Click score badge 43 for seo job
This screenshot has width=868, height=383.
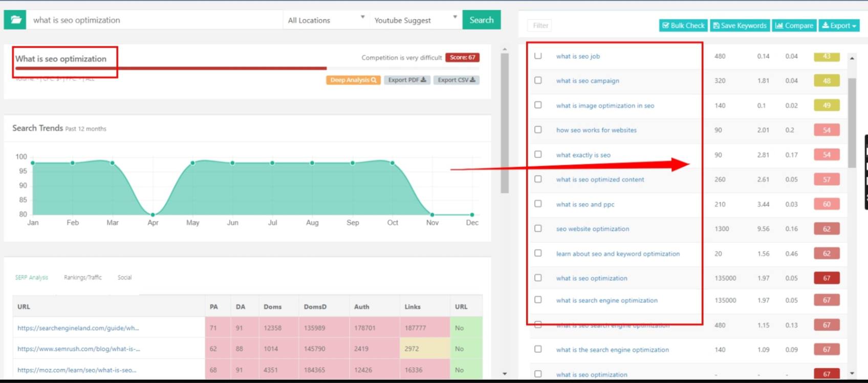pyautogui.click(x=827, y=56)
